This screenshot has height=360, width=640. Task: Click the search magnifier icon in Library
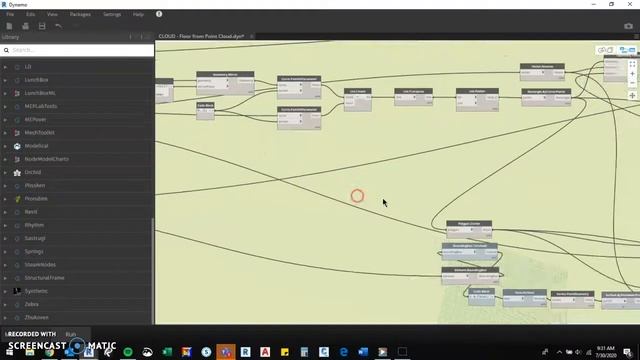tap(6, 50)
